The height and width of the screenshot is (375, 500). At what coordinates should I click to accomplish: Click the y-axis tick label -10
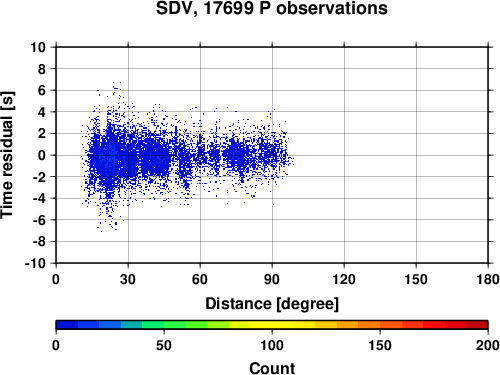pos(36,263)
